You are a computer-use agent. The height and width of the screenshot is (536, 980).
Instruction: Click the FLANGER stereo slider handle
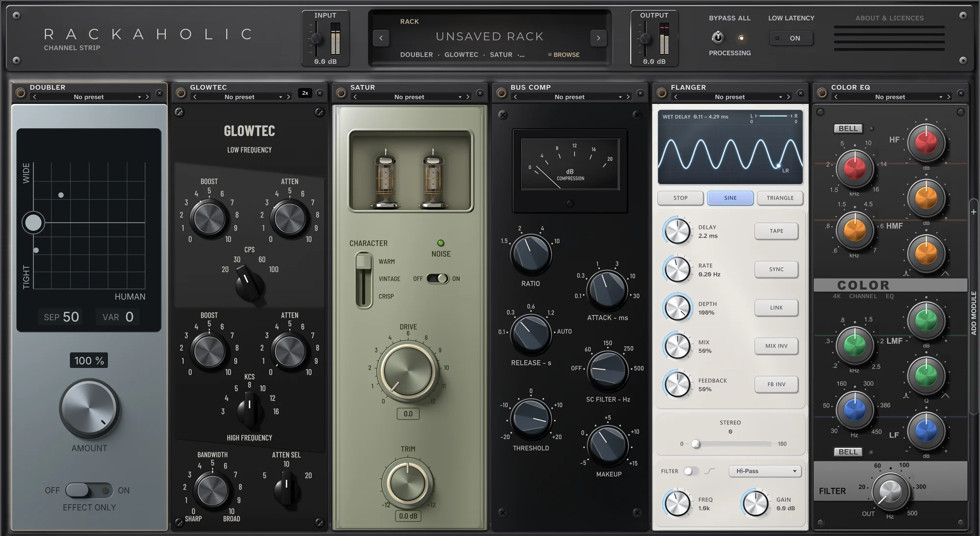coord(695,444)
